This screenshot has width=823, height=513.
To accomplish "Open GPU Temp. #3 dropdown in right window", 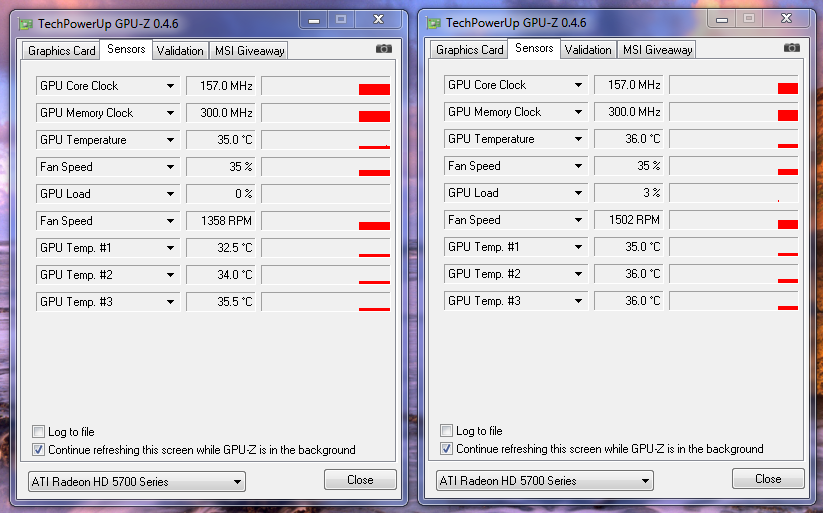I will tap(516, 301).
